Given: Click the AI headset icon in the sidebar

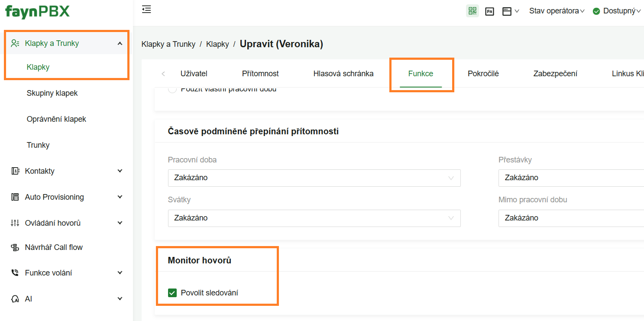Looking at the screenshot, I should tap(15, 299).
